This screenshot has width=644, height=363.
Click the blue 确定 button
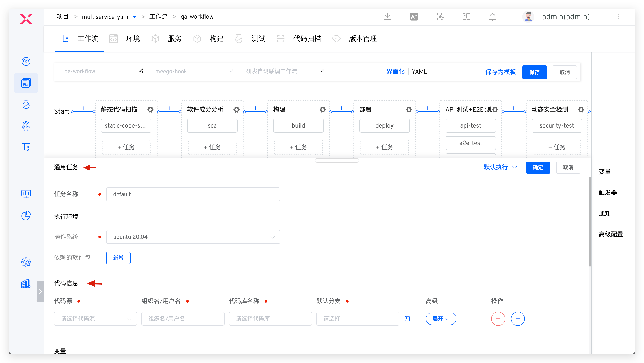pos(538,167)
